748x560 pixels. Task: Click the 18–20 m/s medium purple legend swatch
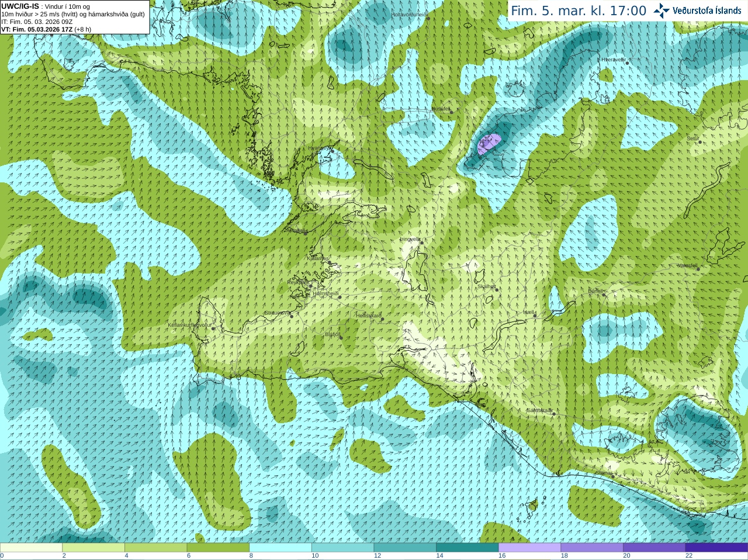592,548
